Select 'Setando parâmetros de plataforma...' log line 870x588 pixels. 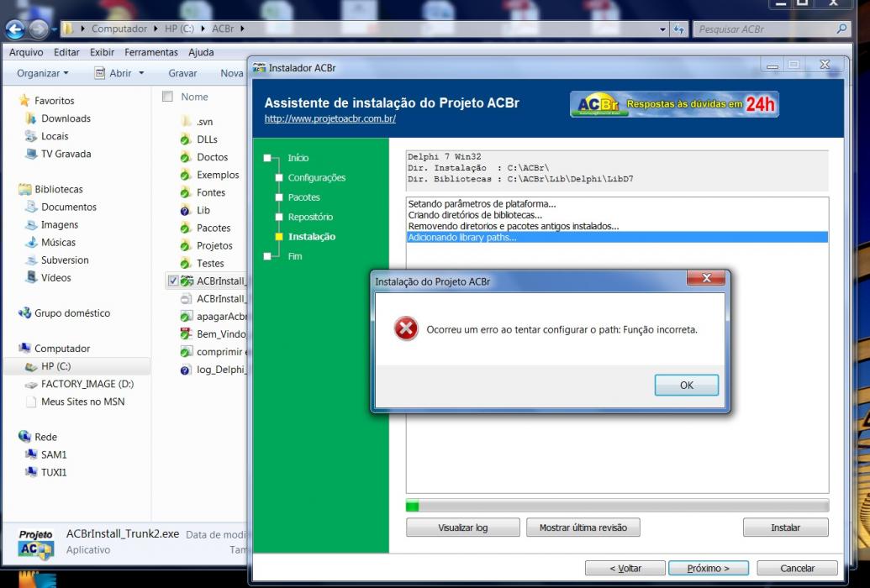point(617,203)
